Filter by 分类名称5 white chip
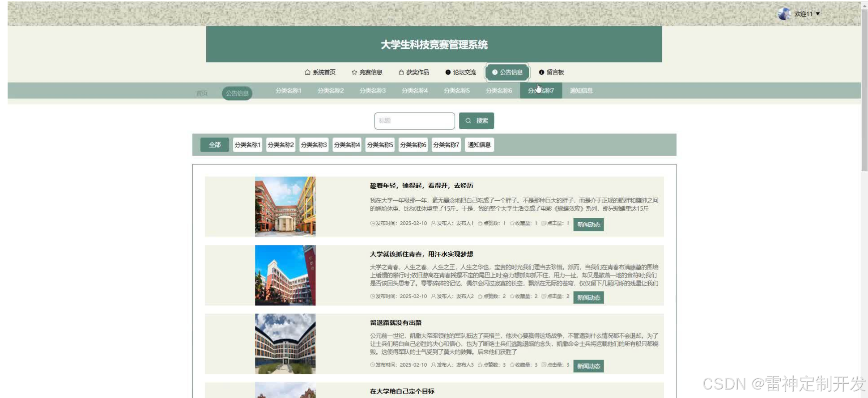The width and height of the screenshot is (868, 398). click(x=380, y=145)
